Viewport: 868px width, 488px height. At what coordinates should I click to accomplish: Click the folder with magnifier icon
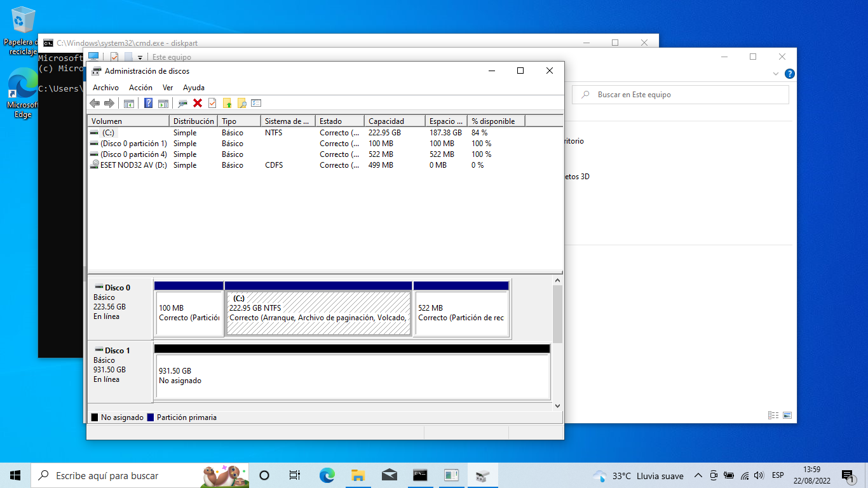pos(241,103)
